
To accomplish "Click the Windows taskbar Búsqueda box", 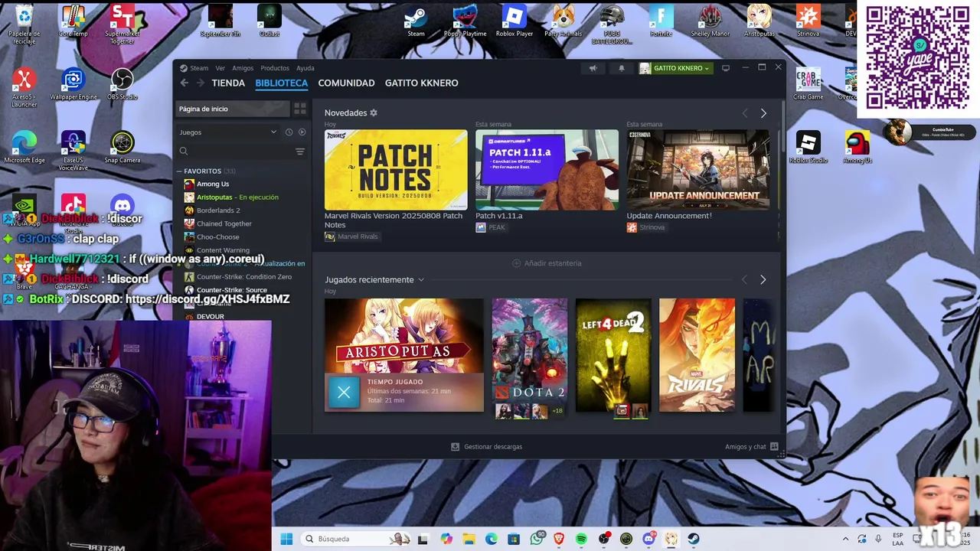I will [x=356, y=539].
